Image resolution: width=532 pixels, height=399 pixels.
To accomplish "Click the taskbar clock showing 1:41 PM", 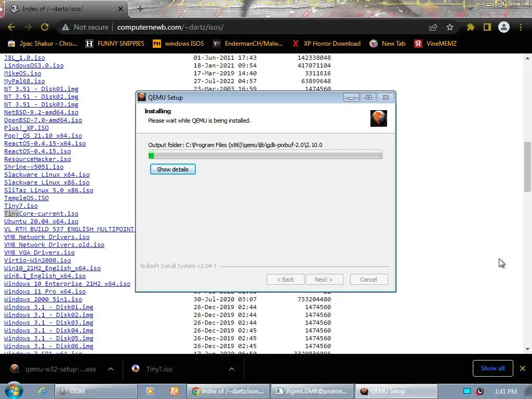I will [506, 392].
